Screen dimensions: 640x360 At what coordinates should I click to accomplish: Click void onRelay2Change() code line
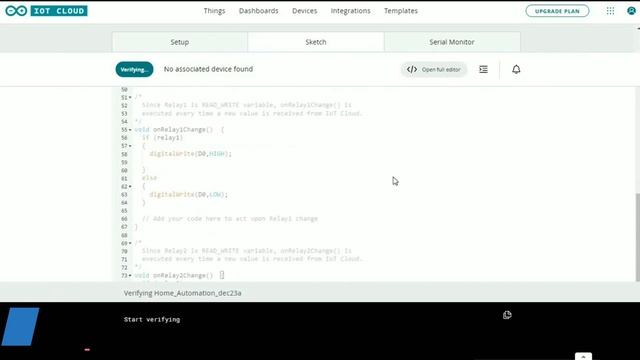[179, 276]
